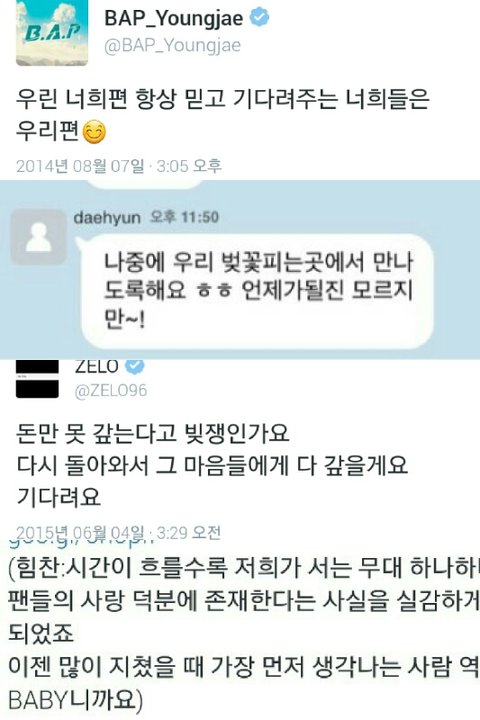Click the smiling emoji after 우리편
The width and height of the screenshot is (480, 720).
94,132
